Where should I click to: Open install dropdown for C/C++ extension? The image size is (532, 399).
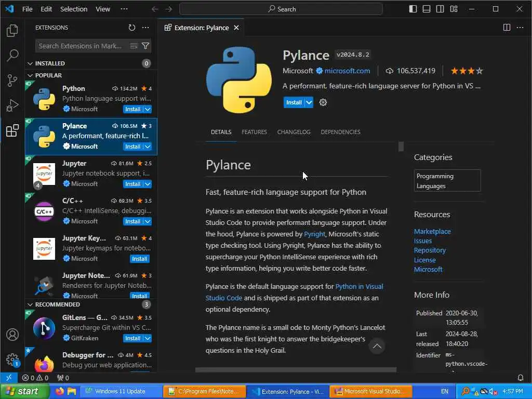point(147,221)
